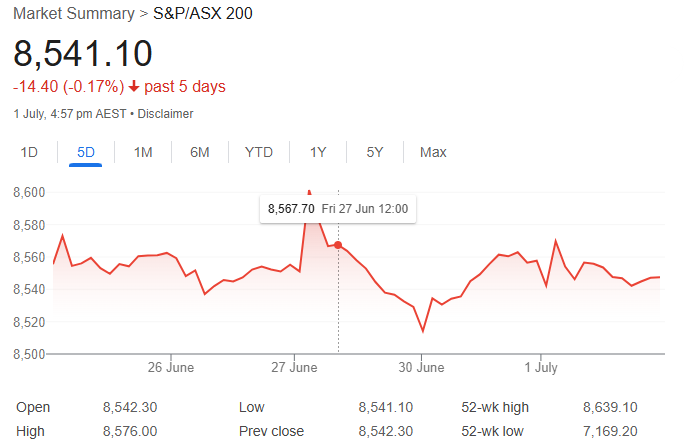Select the 5D time range tab
The width and height of the screenshot is (685, 441).
(x=86, y=152)
